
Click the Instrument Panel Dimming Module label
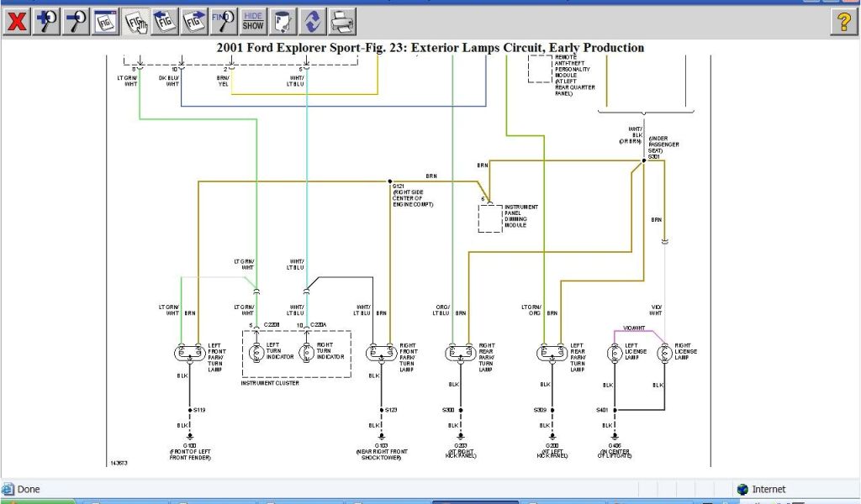pos(520,216)
